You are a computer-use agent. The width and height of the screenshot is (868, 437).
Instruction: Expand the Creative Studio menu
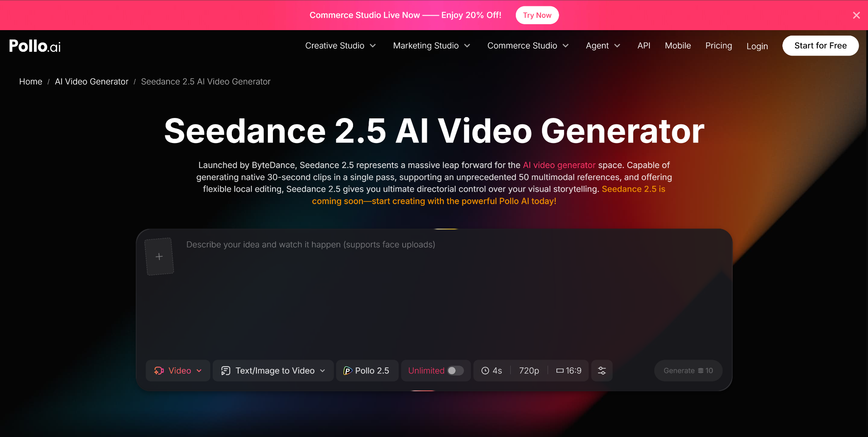(x=340, y=45)
